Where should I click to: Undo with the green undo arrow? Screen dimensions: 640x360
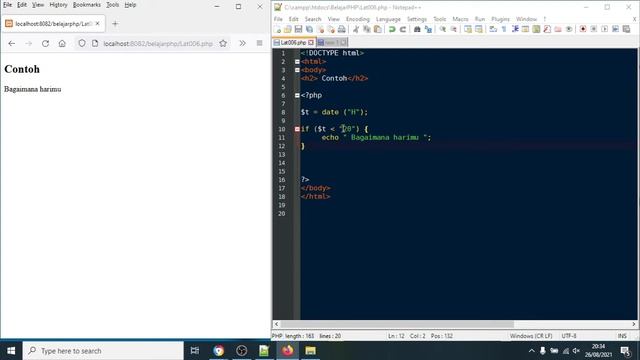(392, 29)
